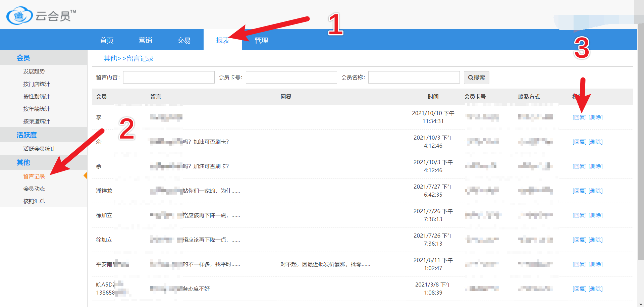Click the 务态度不好 message text

tap(196, 289)
